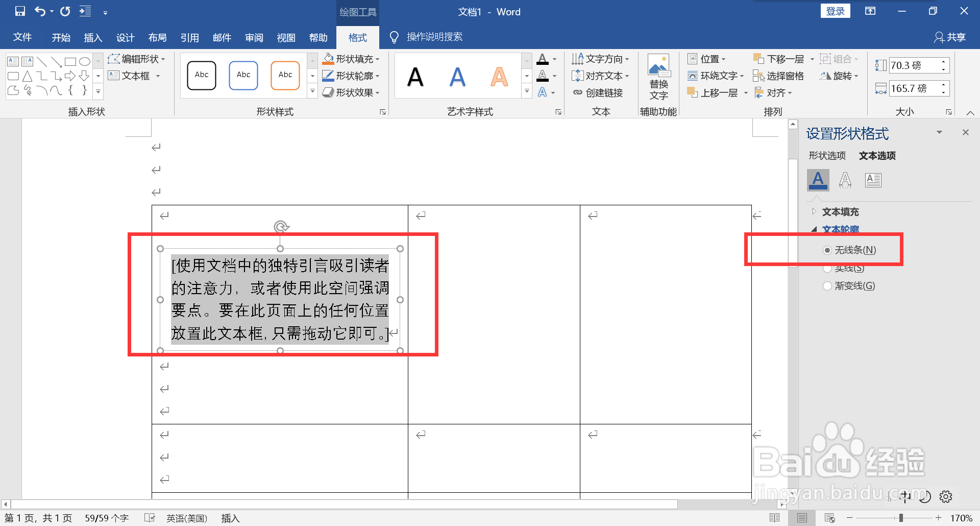Collapse the 文本轮廓 section in pane

click(814, 230)
